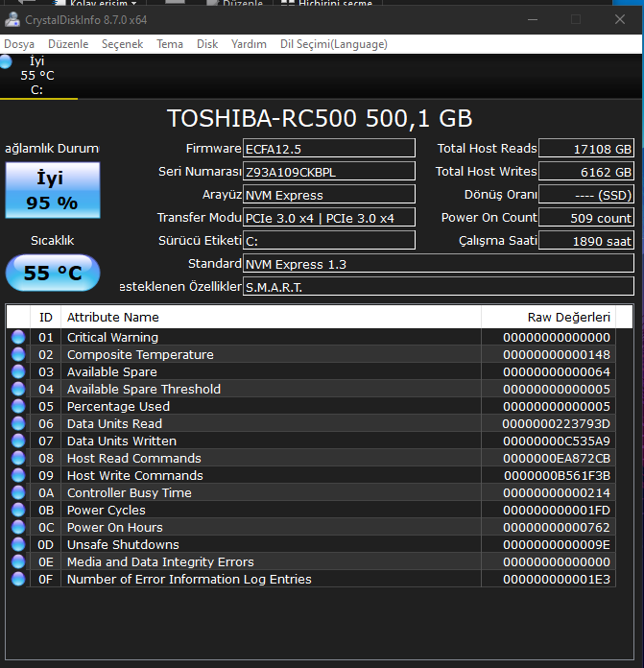This screenshot has width=644, height=668.
Task: Open the Tema menu
Action: [x=170, y=44]
